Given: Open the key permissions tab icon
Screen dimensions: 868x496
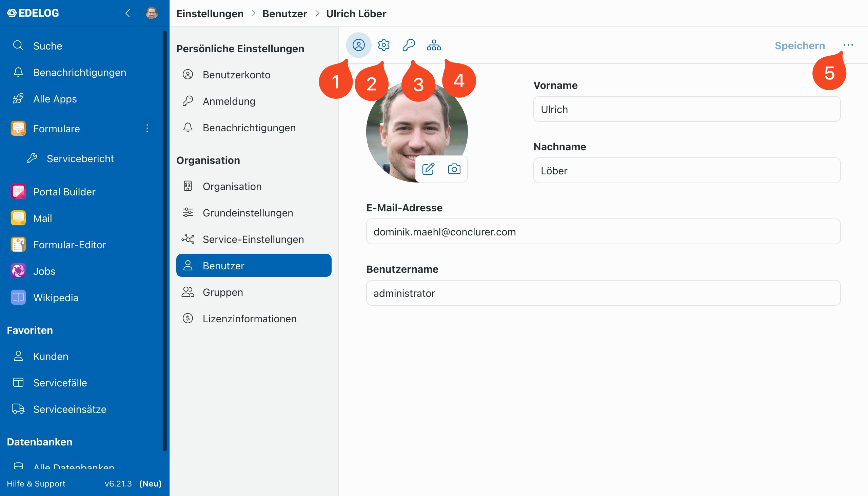Looking at the screenshot, I should click(x=409, y=45).
